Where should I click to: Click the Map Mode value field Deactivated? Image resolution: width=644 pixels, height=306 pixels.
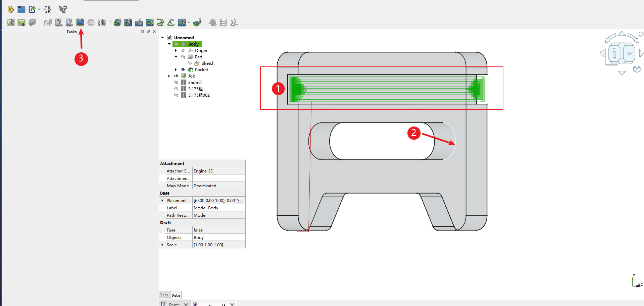click(218, 186)
